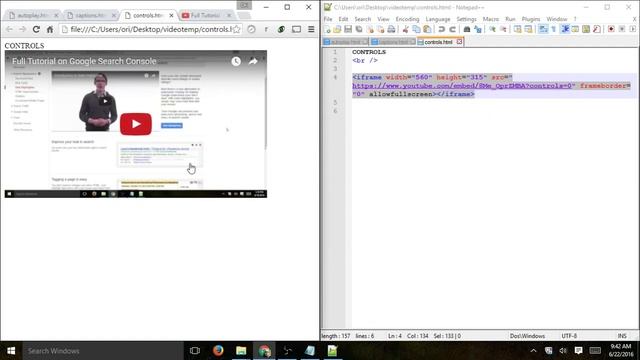Open Firefox from the taskbar
The image size is (640, 360).
[218, 351]
